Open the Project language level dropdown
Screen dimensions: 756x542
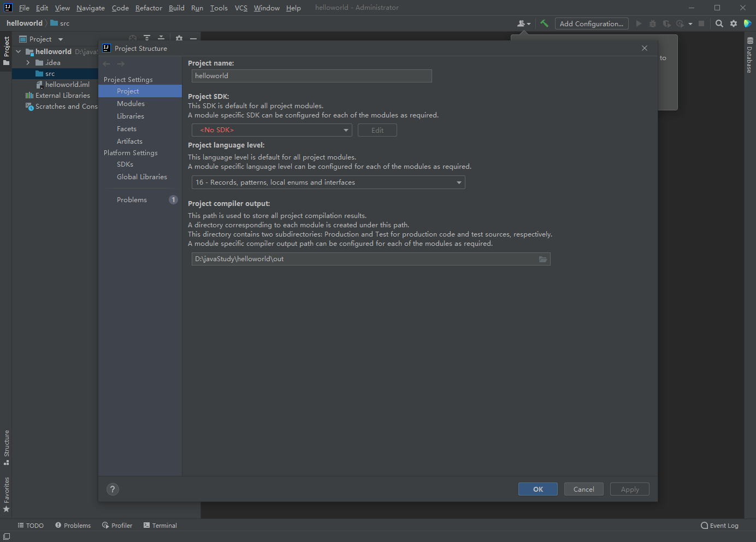[x=328, y=182]
